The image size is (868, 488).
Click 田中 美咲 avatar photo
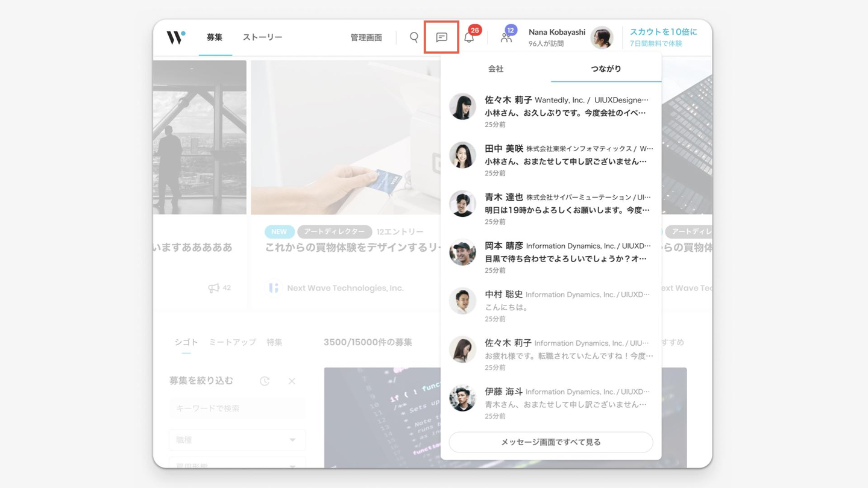coord(462,155)
